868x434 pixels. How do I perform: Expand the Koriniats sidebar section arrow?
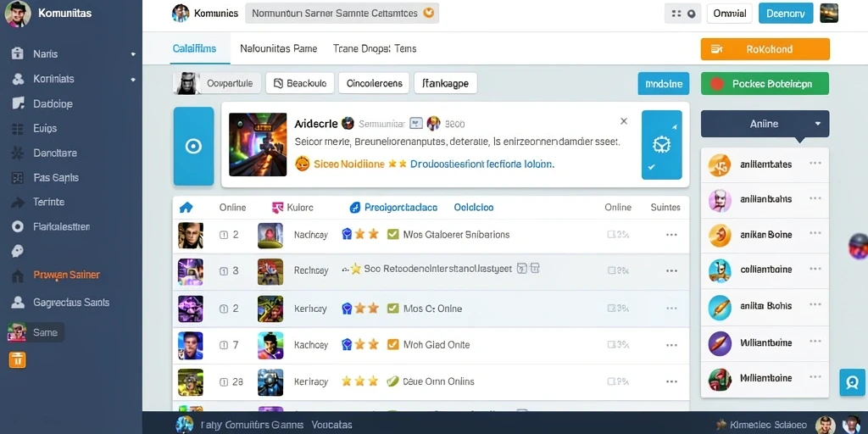tap(133, 80)
